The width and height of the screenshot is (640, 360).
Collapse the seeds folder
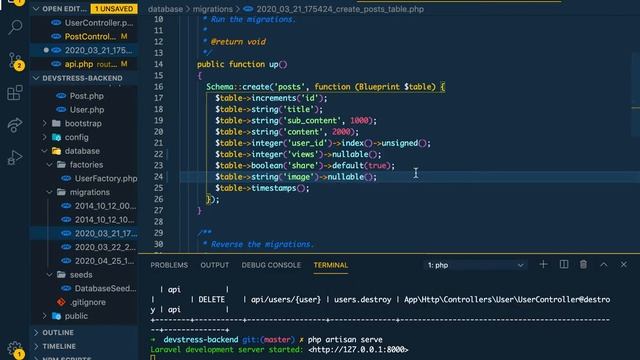tap(81, 275)
